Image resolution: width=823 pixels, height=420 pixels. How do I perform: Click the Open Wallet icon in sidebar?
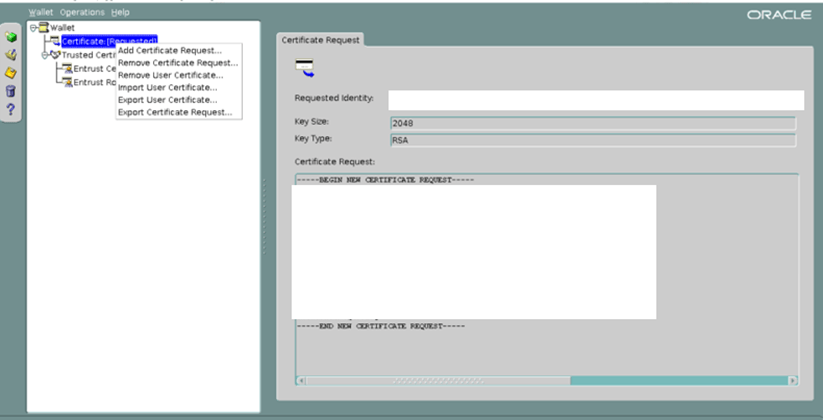11,55
